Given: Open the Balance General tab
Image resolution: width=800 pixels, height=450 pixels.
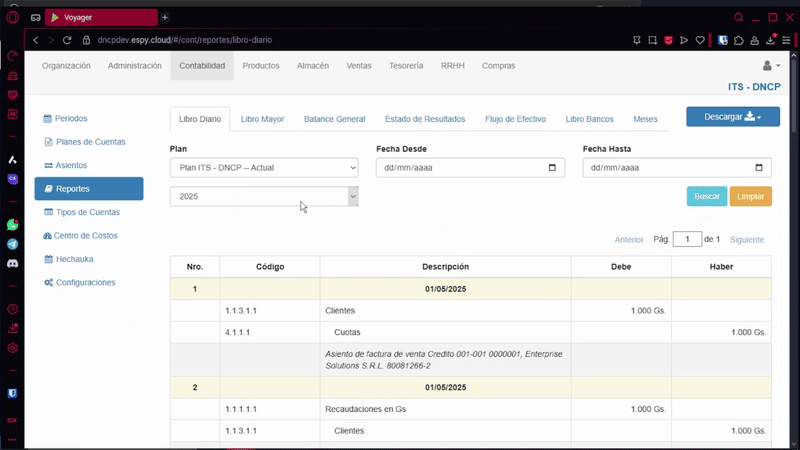Looking at the screenshot, I should coord(334,119).
